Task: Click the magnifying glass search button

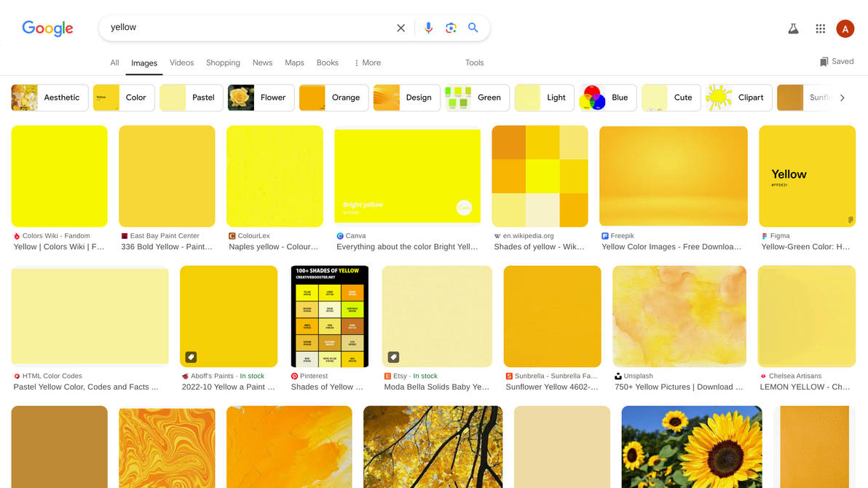Action: 473,28
